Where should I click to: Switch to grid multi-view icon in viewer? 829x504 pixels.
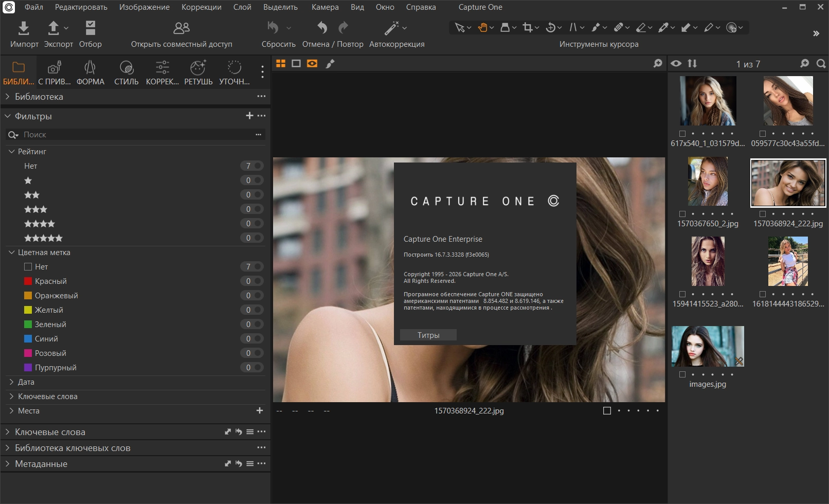point(281,63)
